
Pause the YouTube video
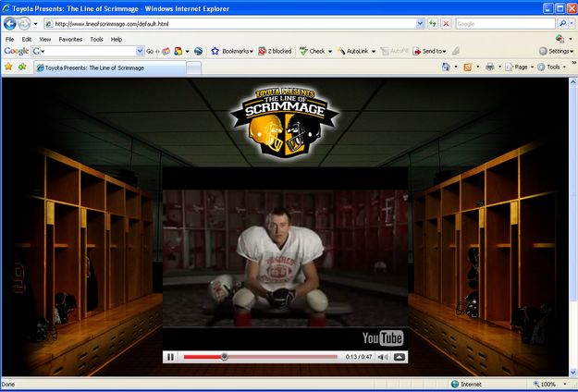pyautogui.click(x=170, y=357)
